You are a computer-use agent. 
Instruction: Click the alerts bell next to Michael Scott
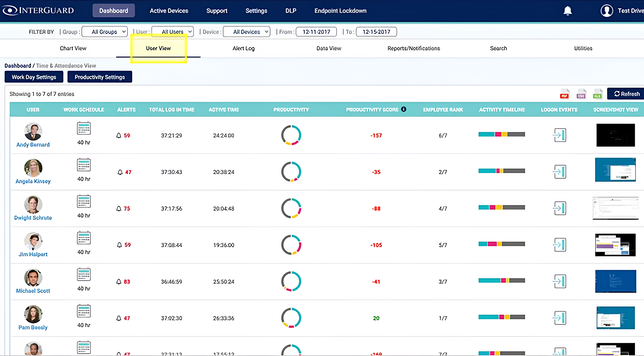pyautogui.click(x=119, y=281)
